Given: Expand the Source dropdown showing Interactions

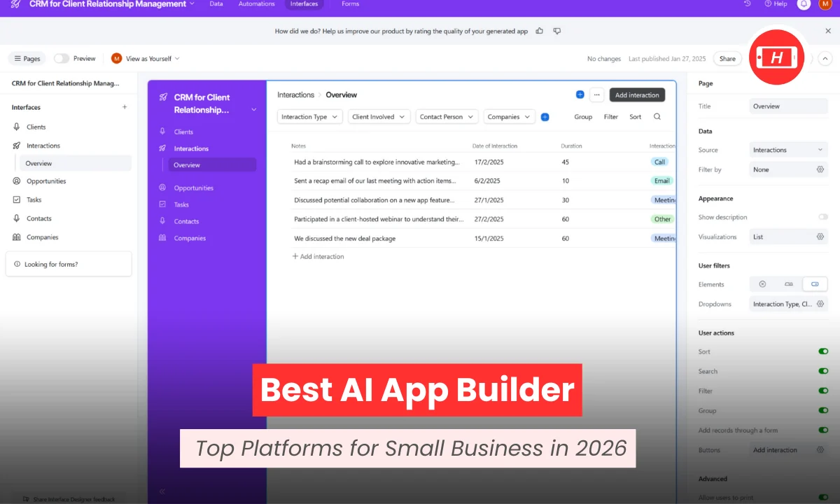Looking at the screenshot, I should 788,149.
